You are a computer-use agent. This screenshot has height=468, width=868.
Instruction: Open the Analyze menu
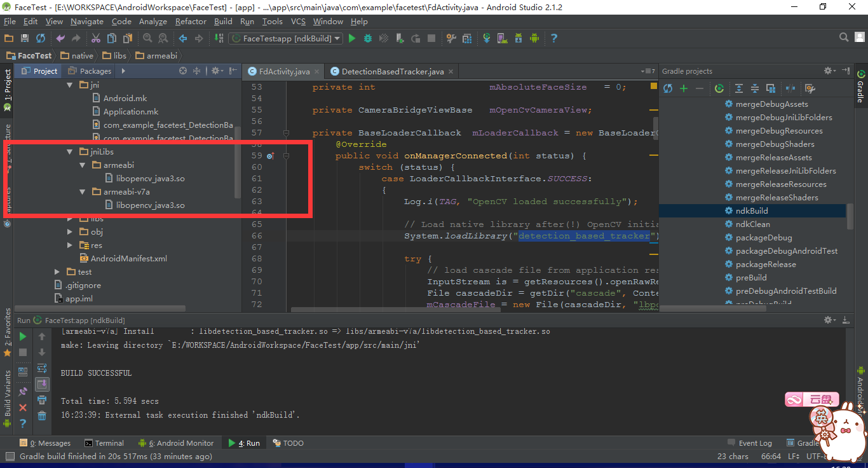[x=153, y=22]
